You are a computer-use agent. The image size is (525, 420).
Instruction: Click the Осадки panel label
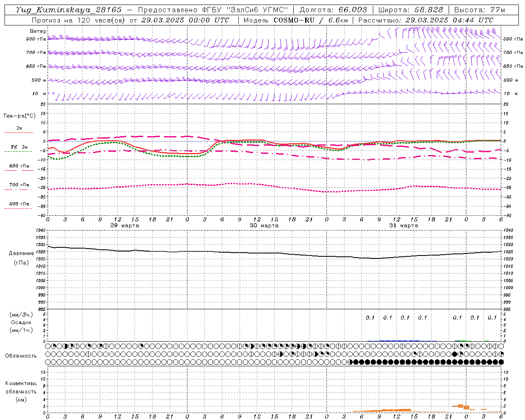click(x=21, y=322)
